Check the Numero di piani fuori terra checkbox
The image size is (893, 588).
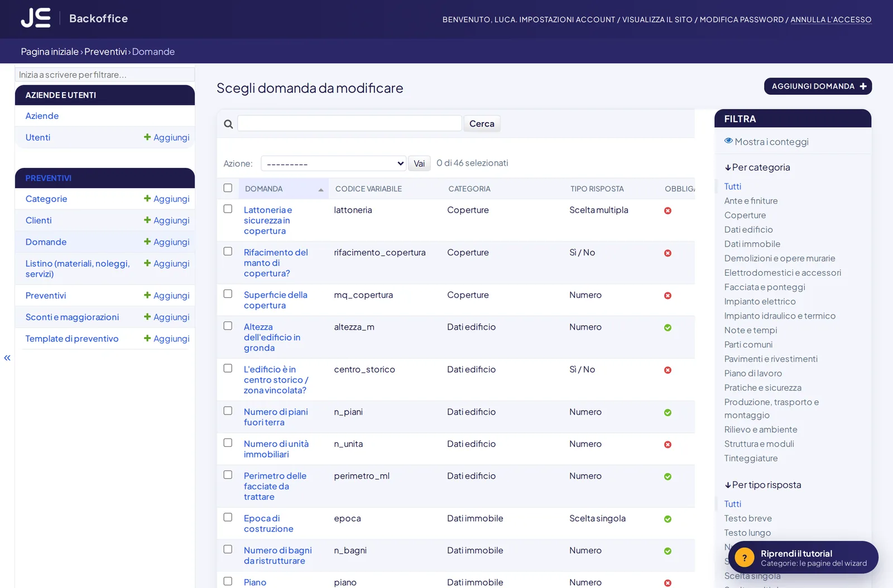tap(228, 411)
